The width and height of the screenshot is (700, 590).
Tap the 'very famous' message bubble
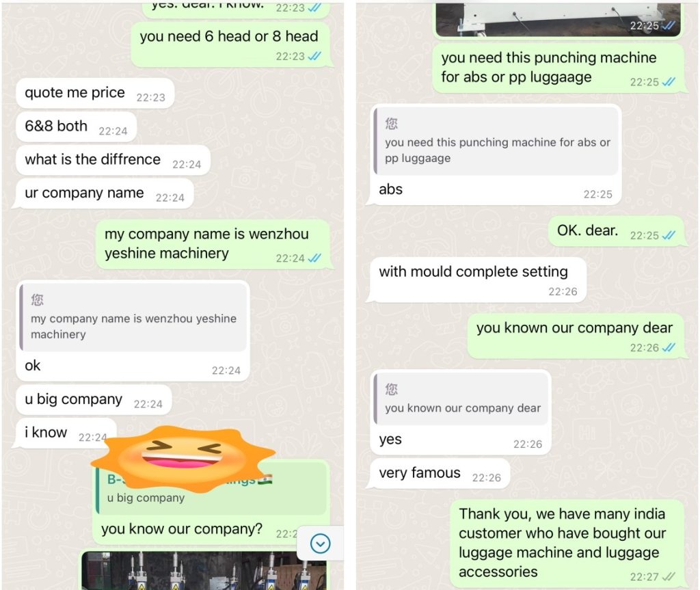pyautogui.click(x=440, y=473)
